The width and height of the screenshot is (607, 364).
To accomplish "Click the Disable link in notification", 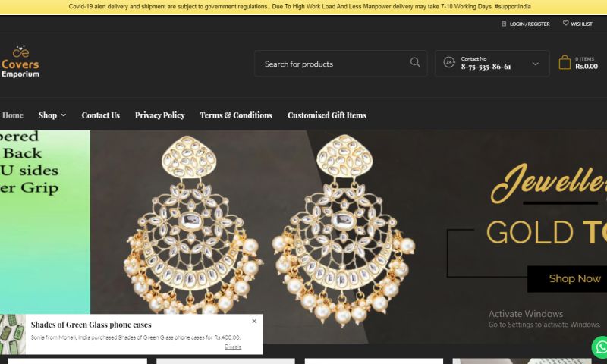I will [x=233, y=347].
